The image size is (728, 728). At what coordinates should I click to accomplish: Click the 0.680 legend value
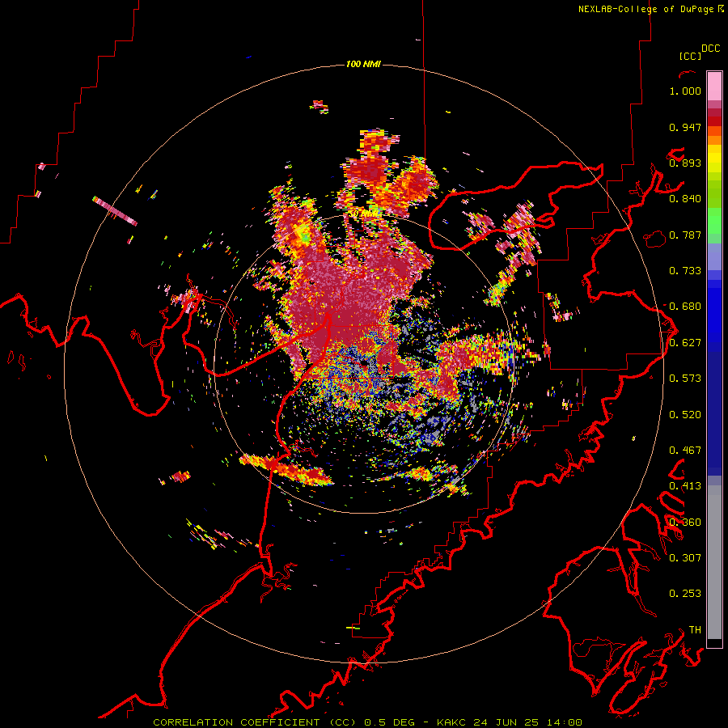click(685, 307)
